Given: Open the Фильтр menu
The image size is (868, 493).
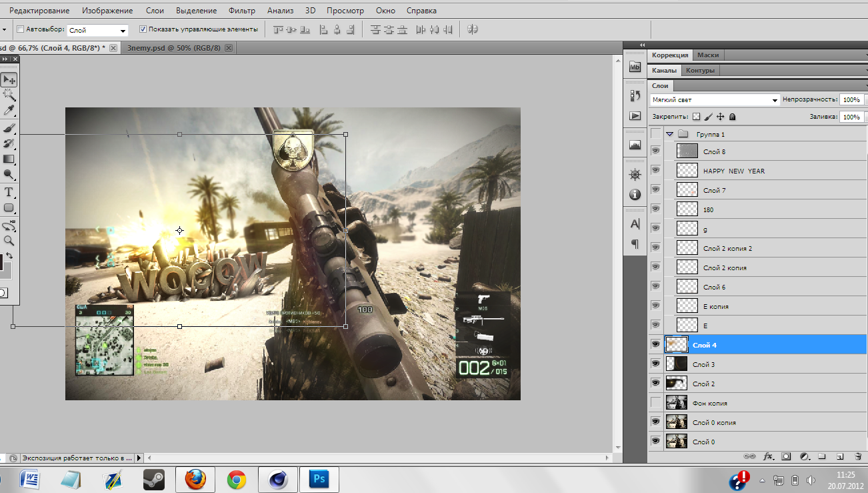Looking at the screenshot, I should 241,11.
